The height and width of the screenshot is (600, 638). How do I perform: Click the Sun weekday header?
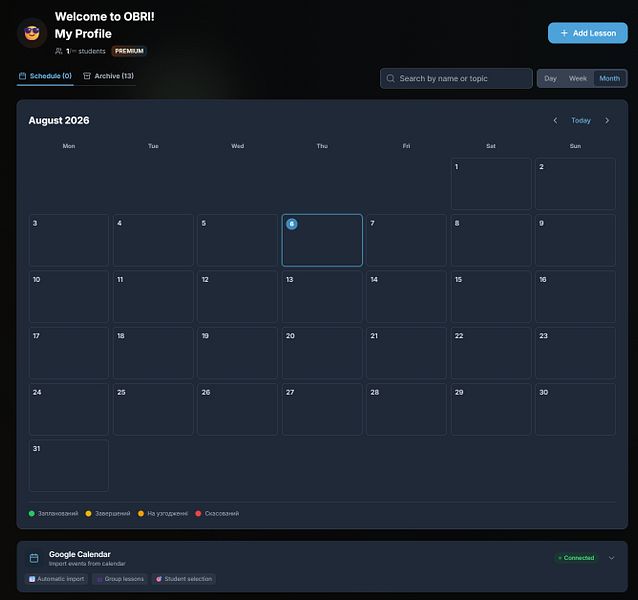tap(575, 146)
